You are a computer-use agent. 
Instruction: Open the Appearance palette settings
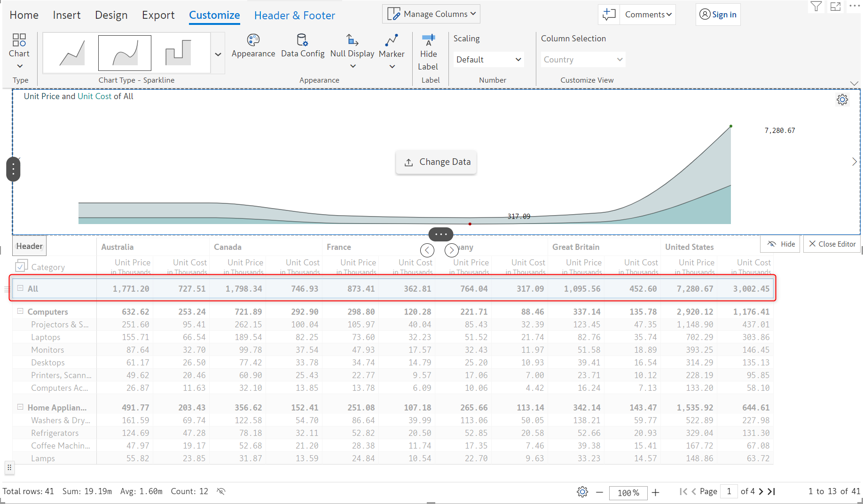pyautogui.click(x=253, y=46)
